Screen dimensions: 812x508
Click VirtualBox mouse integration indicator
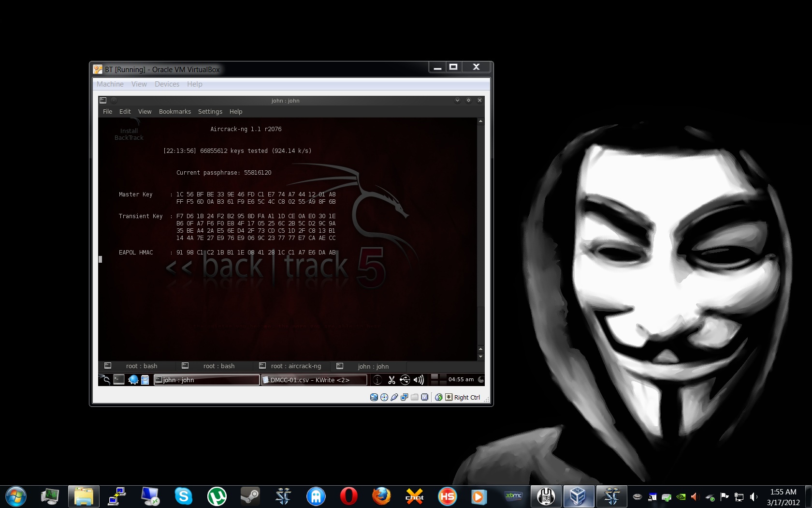[x=439, y=397]
